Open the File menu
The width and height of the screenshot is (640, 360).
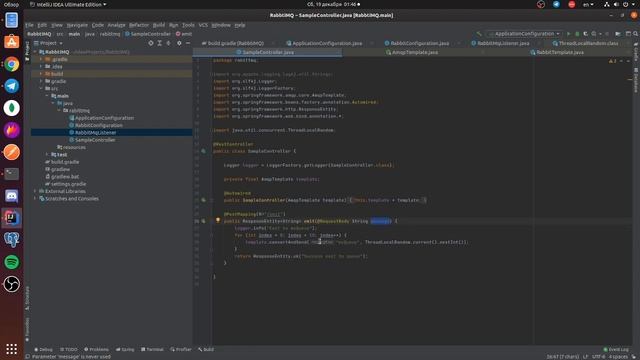(29, 25)
